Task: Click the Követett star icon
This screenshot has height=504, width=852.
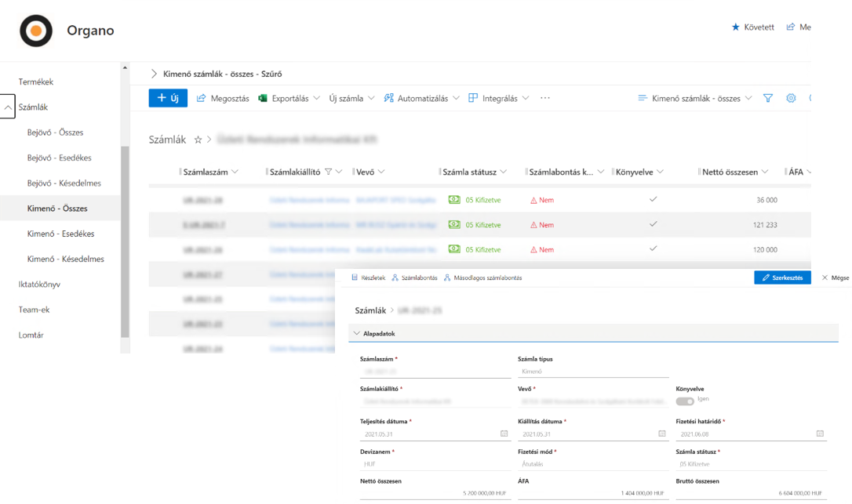Action: coord(736,27)
